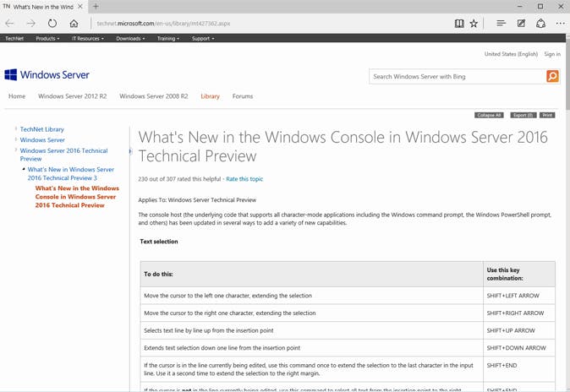This screenshot has height=392, width=570.
Task: Expand the TechNet Library tree node arrow
Action: point(15,129)
